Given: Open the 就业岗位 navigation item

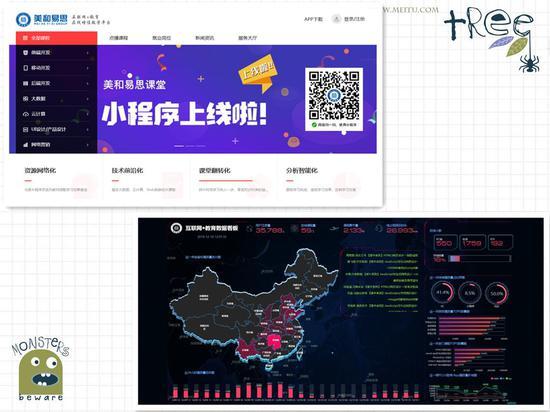Looking at the screenshot, I should coord(161,38).
